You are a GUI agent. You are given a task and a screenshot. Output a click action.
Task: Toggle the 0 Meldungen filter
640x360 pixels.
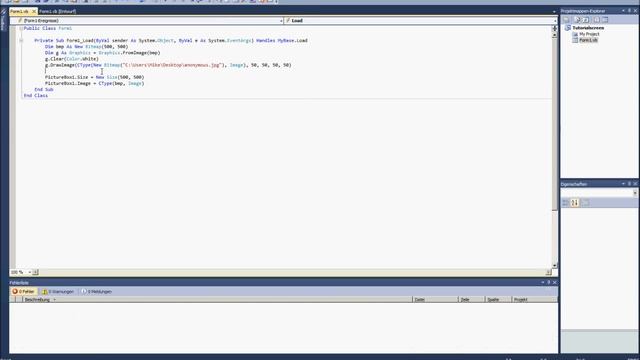coord(96,291)
